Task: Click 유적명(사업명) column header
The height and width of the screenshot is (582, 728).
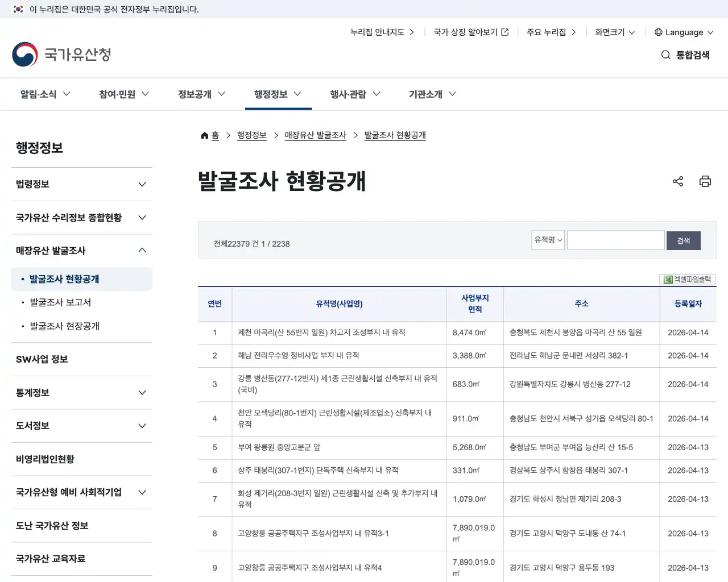Action: coord(340,304)
